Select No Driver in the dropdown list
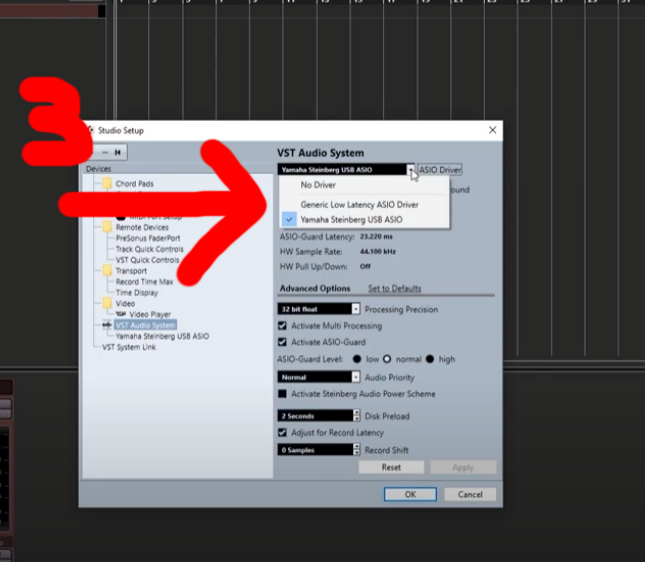Viewport: 645px width, 562px height. coord(318,185)
